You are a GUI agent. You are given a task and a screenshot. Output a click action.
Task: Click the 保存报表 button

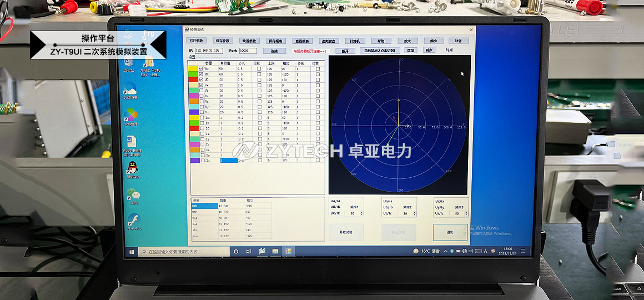click(276, 41)
